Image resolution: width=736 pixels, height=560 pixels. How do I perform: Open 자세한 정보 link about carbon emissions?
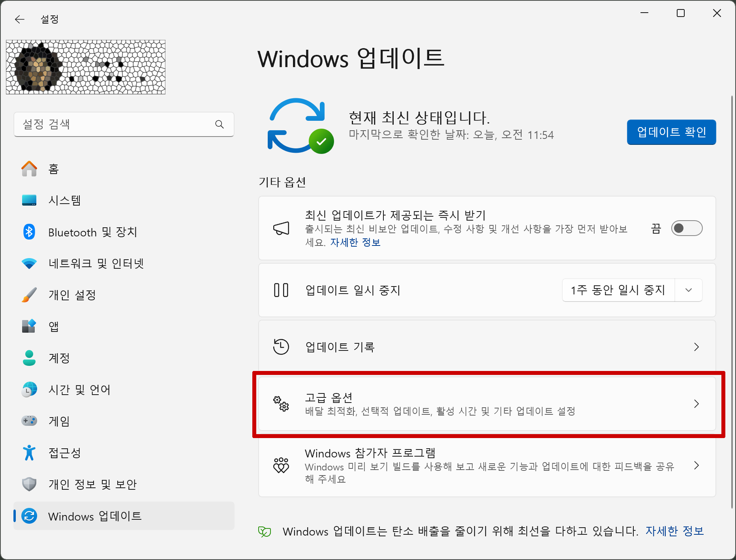pyautogui.click(x=674, y=531)
